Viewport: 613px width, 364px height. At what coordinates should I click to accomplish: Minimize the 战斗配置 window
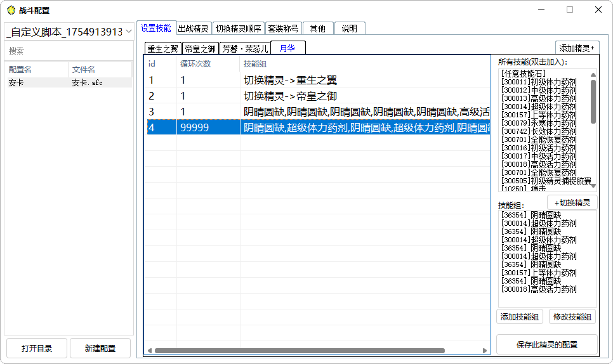541,10
